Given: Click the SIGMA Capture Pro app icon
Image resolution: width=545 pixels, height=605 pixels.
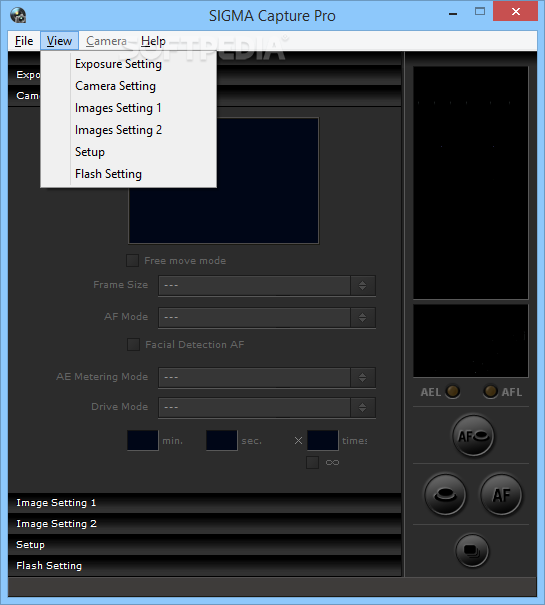Looking at the screenshot, I should 18,15.
